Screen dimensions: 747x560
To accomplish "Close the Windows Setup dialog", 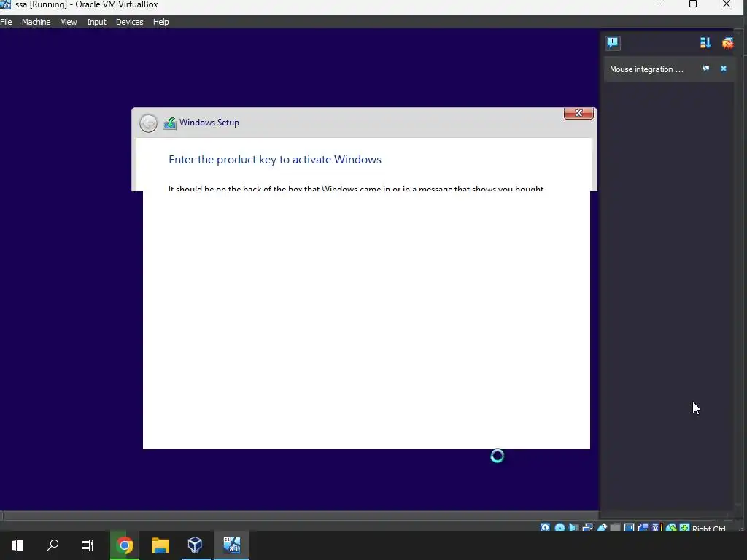I will tap(578, 113).
